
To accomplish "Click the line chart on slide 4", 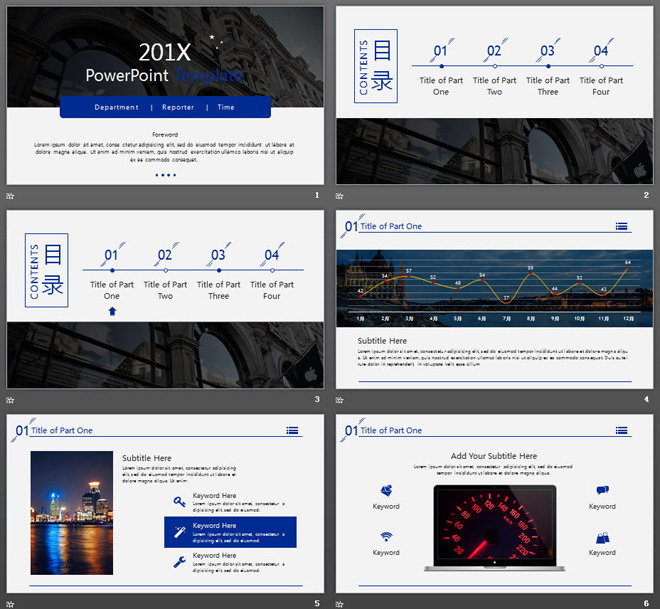I will pos(495,289).
